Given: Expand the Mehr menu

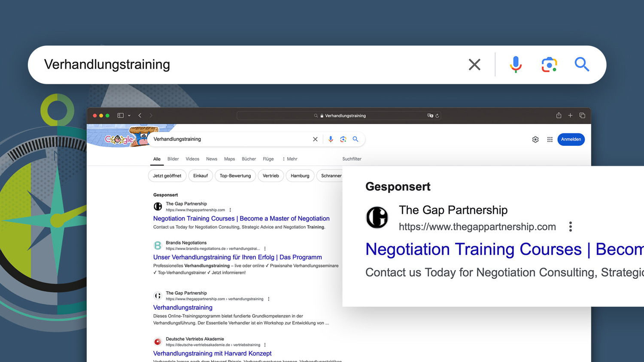Looking at the screenshot, I should click(x=290, y=159).
